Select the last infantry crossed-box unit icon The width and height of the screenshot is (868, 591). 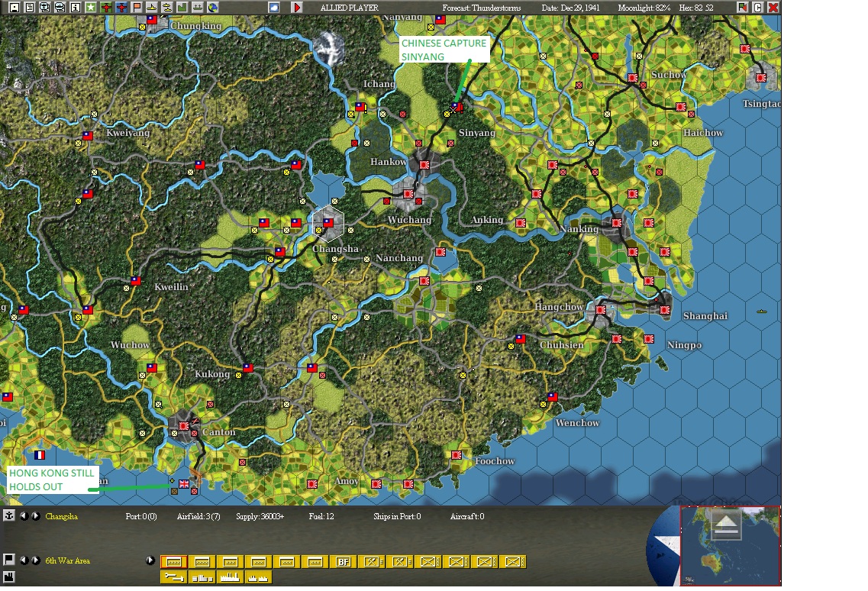point(512,562)
